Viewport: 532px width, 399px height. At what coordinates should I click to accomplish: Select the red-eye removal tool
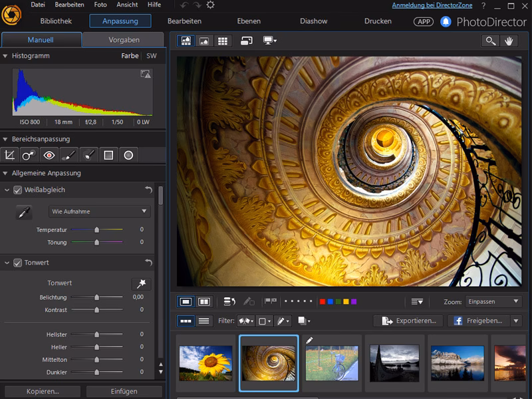49,155
